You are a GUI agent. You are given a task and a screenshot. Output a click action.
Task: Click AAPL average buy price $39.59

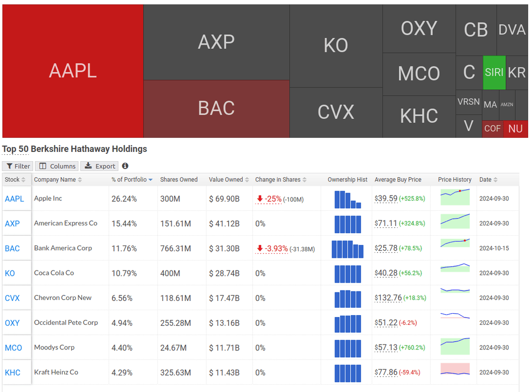tap(386, 198)
